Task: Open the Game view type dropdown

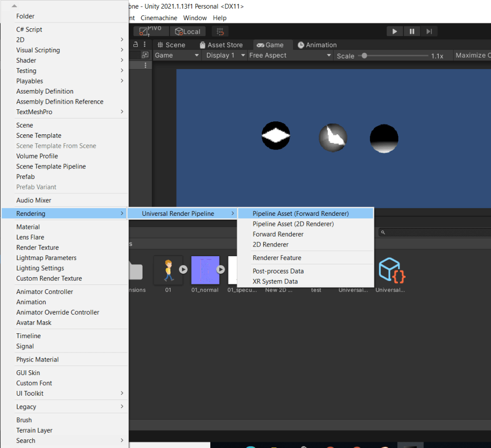Action: click(x=177, y=55)
